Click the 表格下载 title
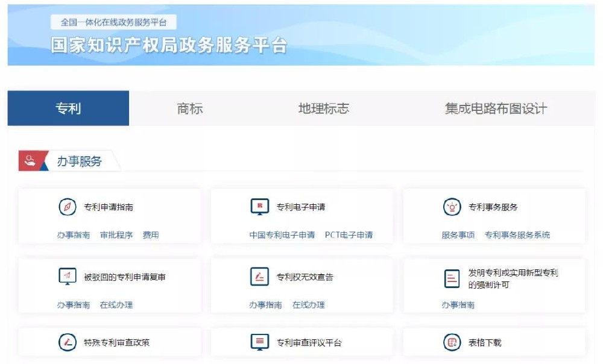Viewport: 603px width, 364px height. click(x=485, y=342)
